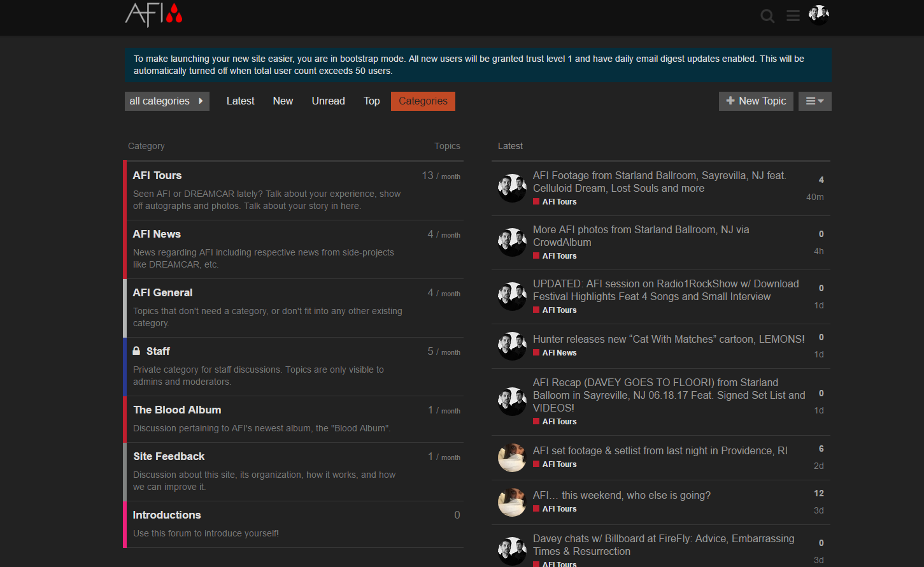Open Hunter releases Cat With Matches topic
This screenshot has height=567, width=924.
coord(669,339)
